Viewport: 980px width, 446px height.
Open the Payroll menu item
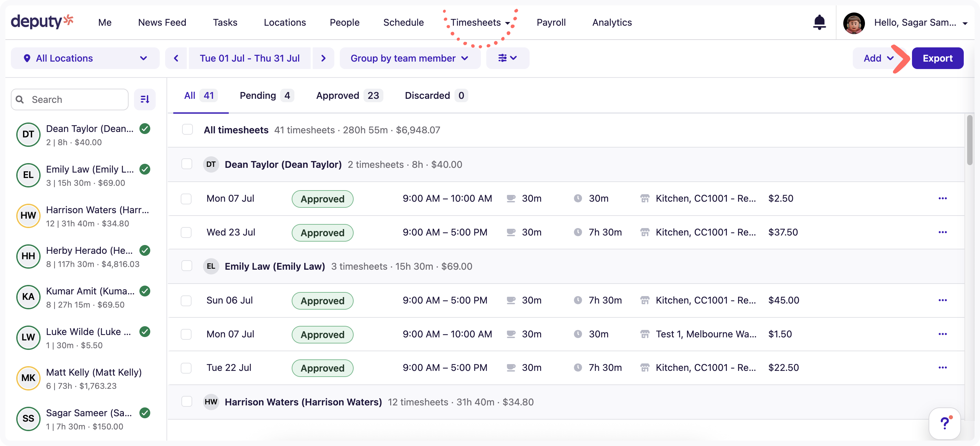pyautogui.click(x=551, y=22)
